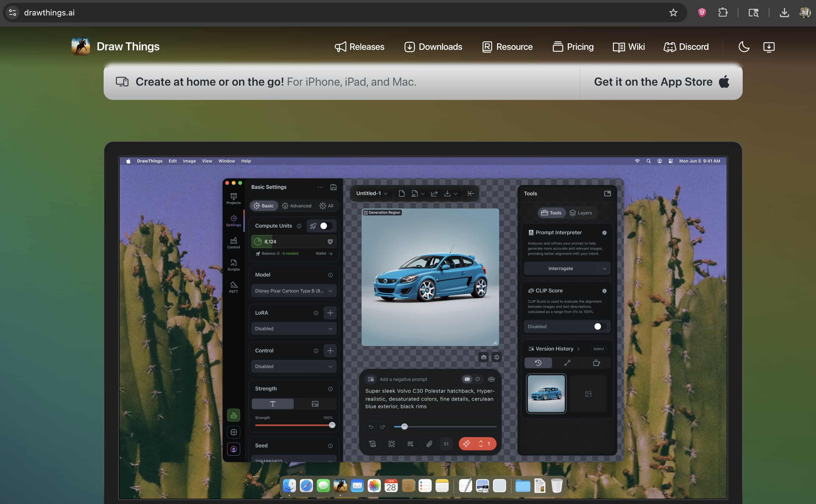The height and width of the screenshot is (504, 816).
Task: Select the text-to-image T strength mode
Action: point(272,404)
